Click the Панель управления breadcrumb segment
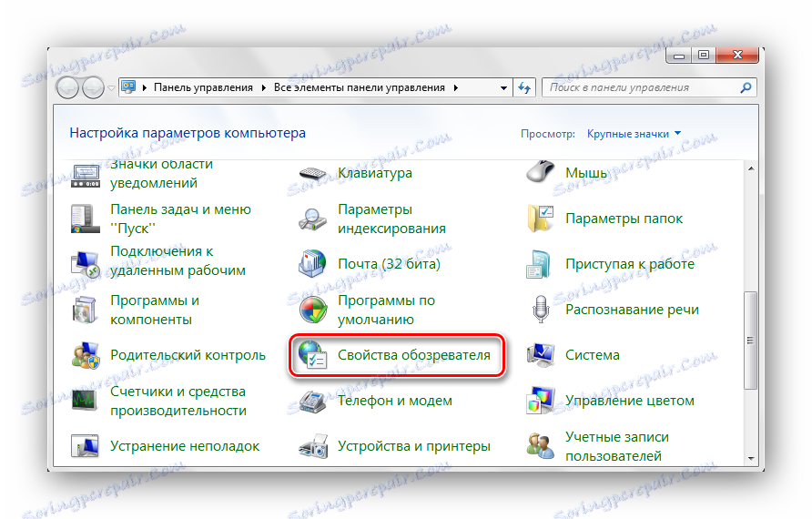 203,87
